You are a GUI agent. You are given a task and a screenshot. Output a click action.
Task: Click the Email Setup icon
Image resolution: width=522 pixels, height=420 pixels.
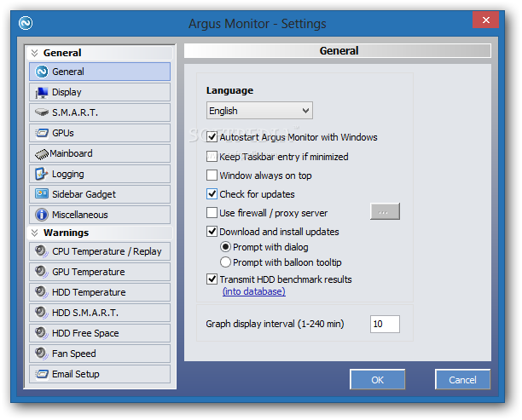coord(42,374)
